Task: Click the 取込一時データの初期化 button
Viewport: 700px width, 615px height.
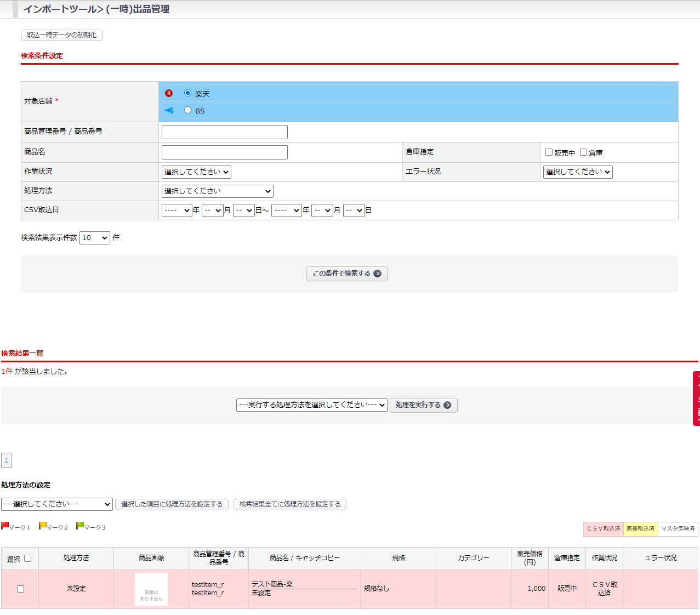Action: (61, 35)
